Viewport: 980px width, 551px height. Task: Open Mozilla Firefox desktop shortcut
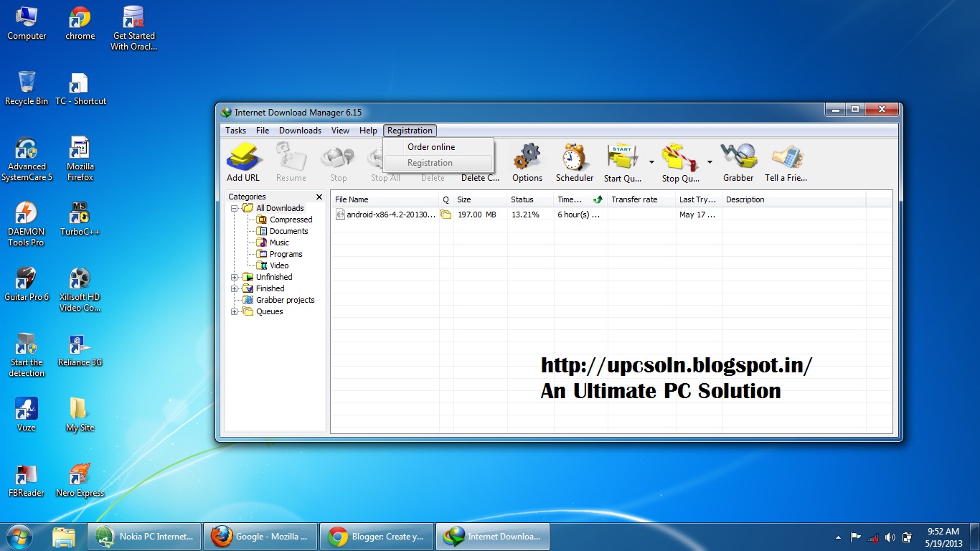[x=80, y=159]
